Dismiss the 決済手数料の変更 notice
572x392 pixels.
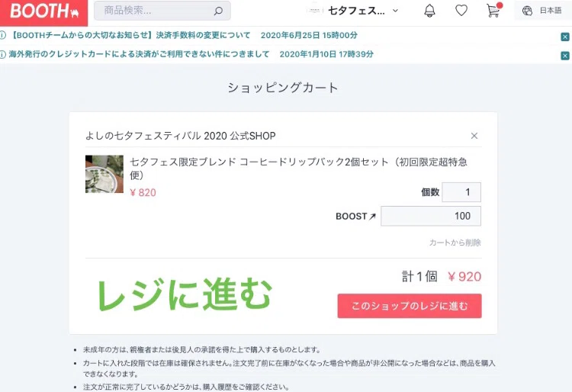565,37
